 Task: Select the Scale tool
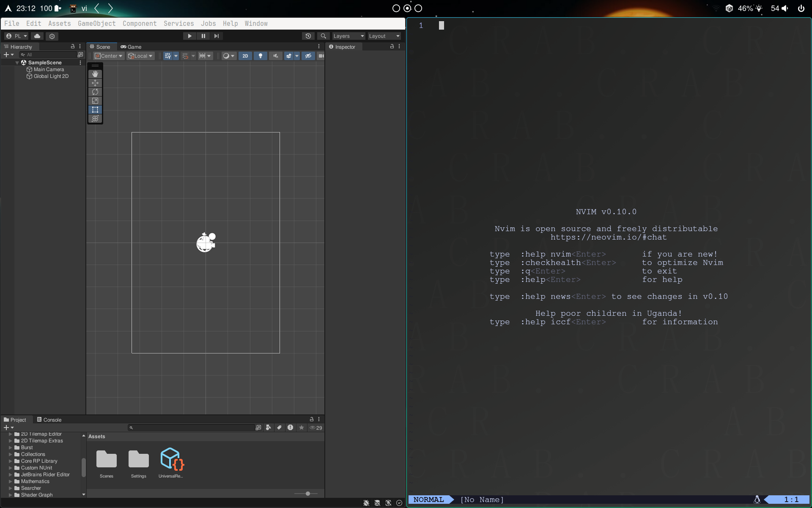[x=95, y=101]
